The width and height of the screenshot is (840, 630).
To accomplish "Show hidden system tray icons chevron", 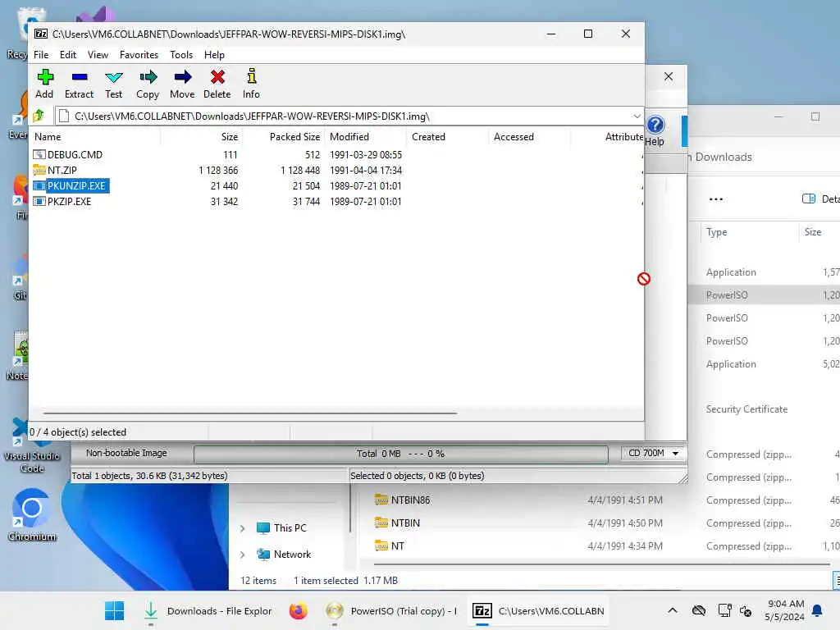I will pos(673,610).
